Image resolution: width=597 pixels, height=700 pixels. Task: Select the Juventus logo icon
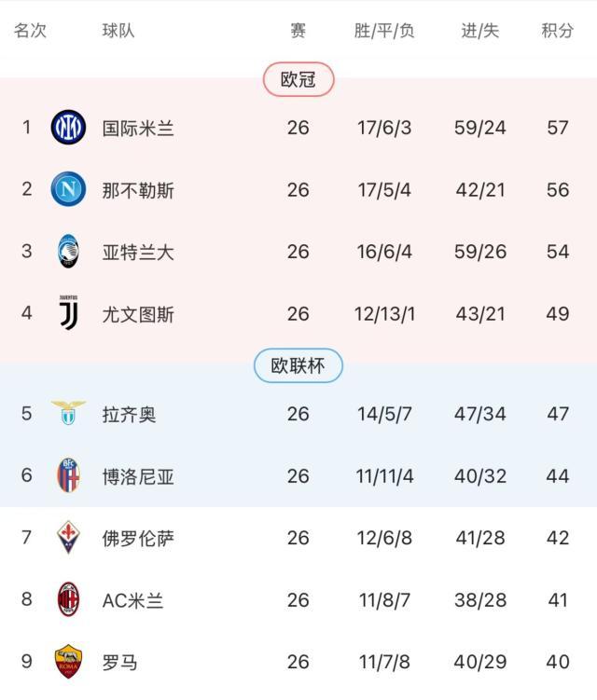(x=68, y=314)
